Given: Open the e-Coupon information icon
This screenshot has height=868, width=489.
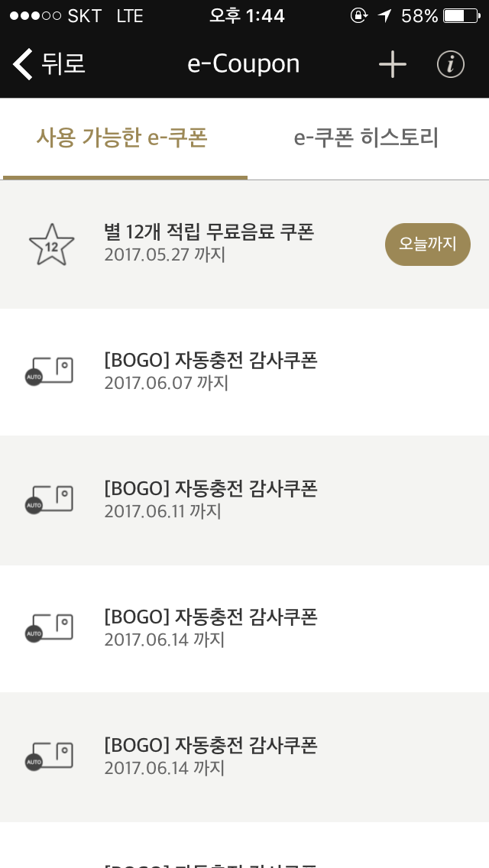Looking at the screenshot, I should tap(451, 65).
